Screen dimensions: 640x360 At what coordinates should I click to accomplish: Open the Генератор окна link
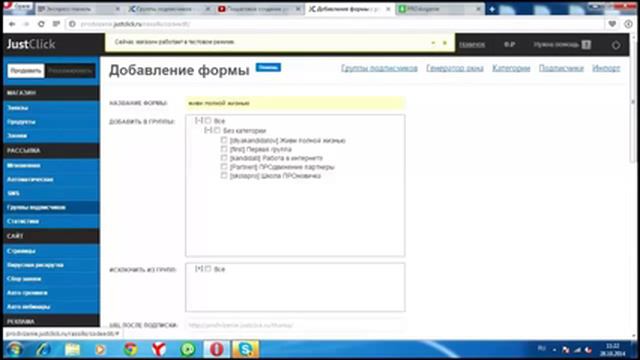point(455,68)
